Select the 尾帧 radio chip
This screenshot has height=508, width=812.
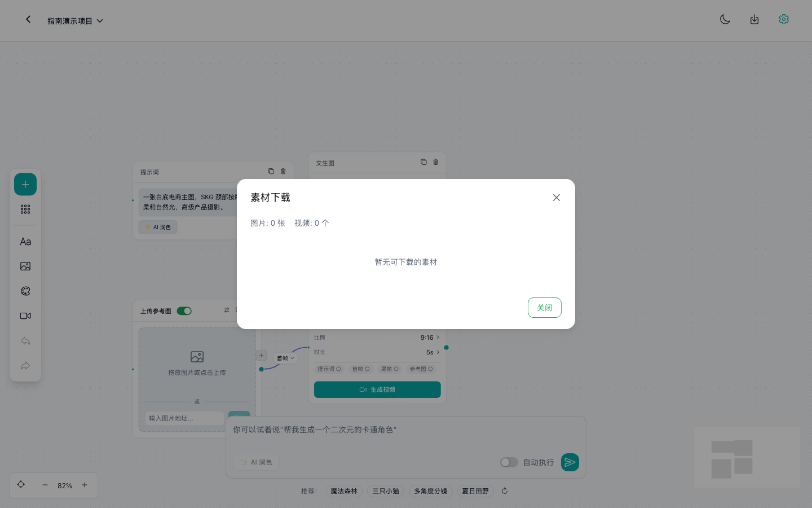pos(390,369)
